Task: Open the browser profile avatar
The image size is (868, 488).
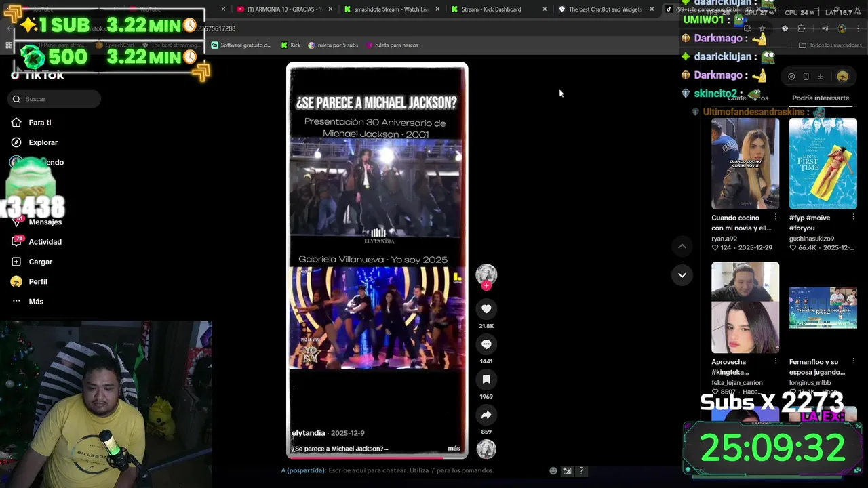Action: click(x=842, y=28)
